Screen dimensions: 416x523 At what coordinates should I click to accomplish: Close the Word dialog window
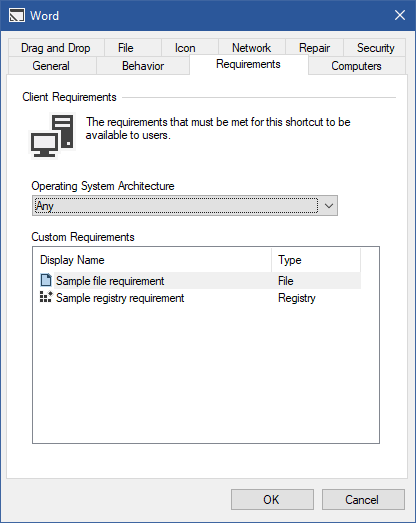[x=400, y=15]
